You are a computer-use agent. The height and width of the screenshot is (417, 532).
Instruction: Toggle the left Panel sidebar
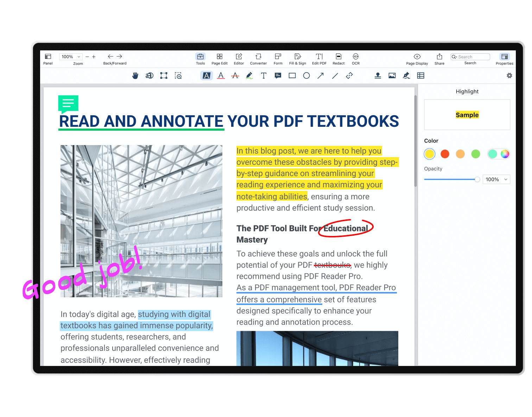(x=48, y=58)
